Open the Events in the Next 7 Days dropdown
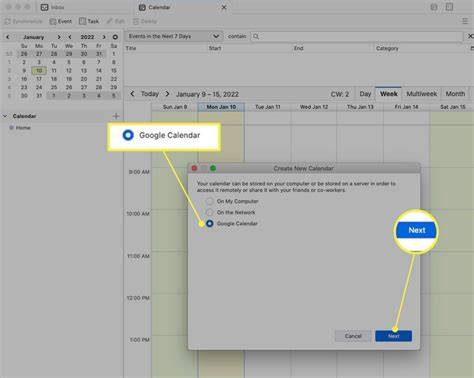The width and height of the screenshot is (474, 378). (173, 36)
